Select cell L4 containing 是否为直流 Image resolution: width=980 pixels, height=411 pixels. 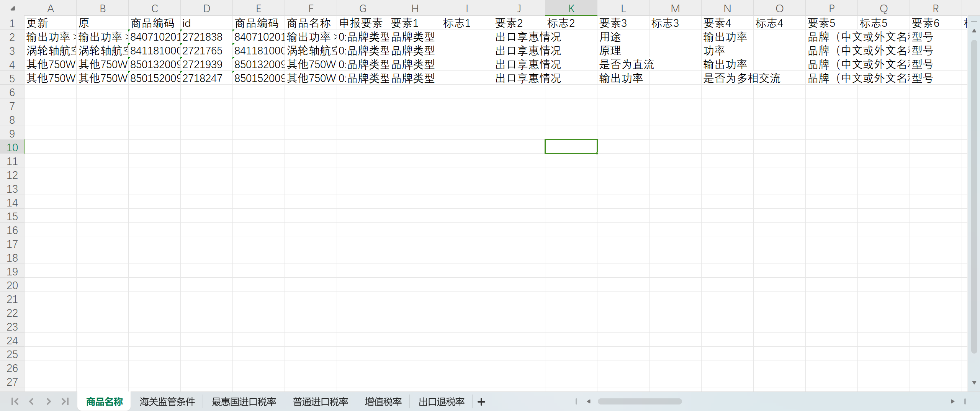623,64
